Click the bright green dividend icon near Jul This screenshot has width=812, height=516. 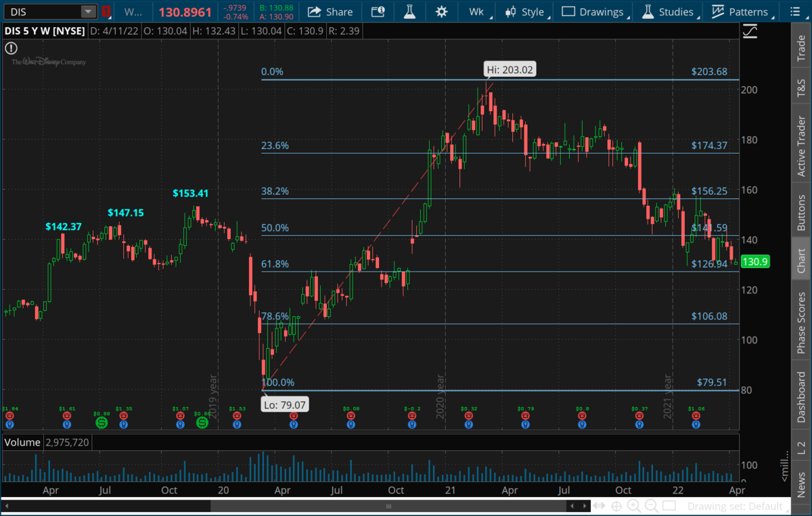[101, 423]
